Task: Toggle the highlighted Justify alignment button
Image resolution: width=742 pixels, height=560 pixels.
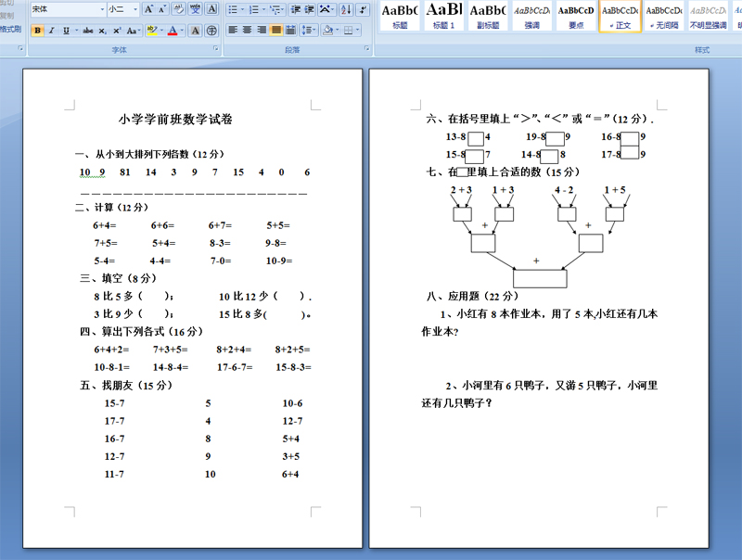Action: pos(276,31)
